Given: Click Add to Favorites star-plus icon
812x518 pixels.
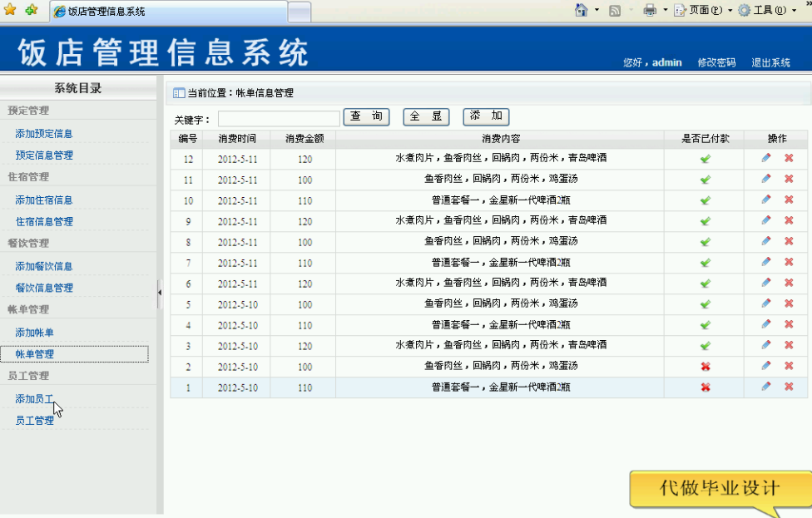Looking at the screenshot, I should (x=32, y=10).
